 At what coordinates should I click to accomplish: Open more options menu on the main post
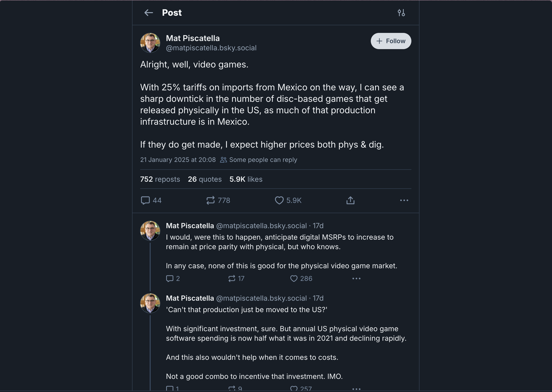pos(404,200)
